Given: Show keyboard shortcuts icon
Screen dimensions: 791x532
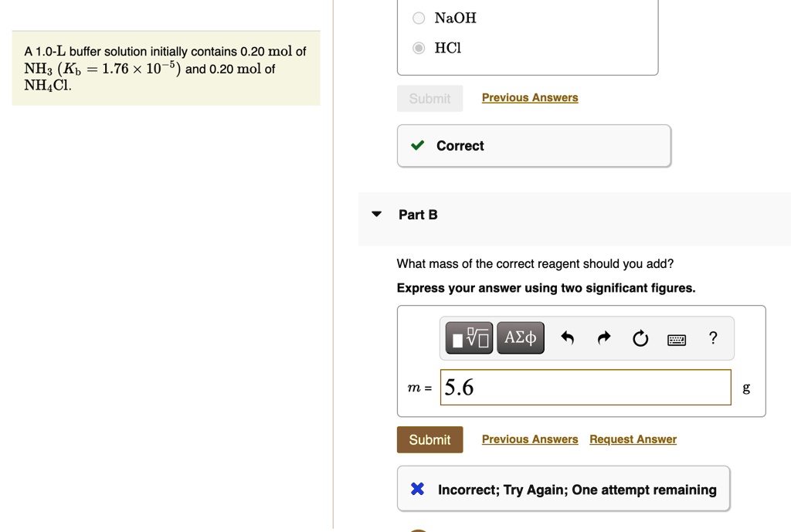Looking at the screenshot, I should [677, 339].
